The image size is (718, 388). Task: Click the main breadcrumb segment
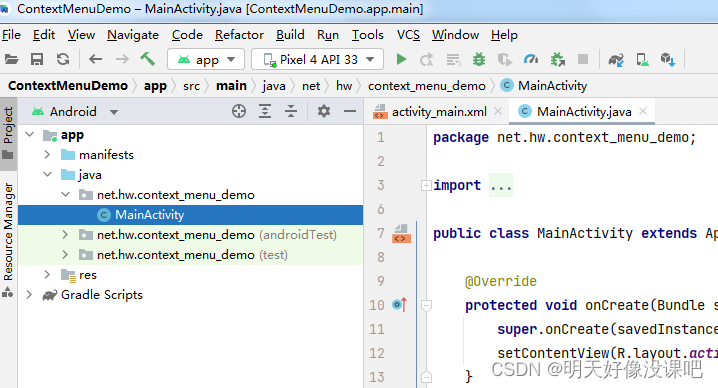[x=231, y=86]
